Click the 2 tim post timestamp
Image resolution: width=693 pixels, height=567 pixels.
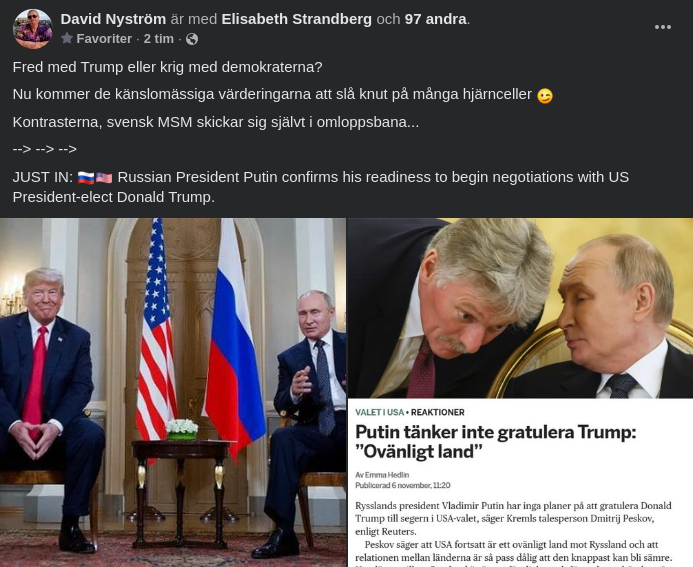click(x=158, y=39)
